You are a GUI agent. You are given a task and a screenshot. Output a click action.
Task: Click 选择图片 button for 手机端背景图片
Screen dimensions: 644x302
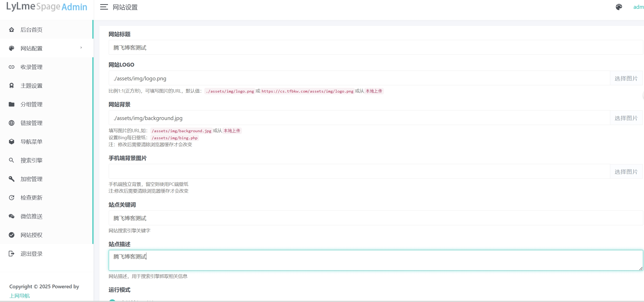point(626,172)
